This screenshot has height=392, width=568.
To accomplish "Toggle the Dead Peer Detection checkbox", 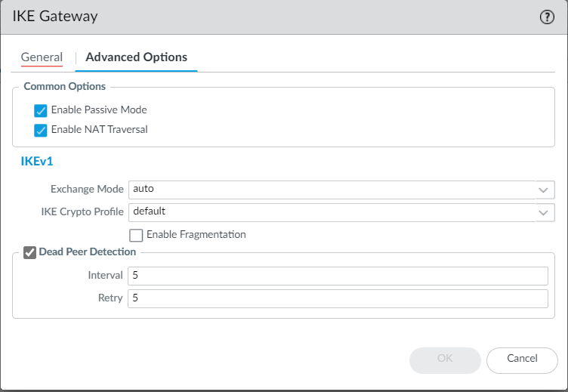I will pyautogui.click(x=30, y=252).
